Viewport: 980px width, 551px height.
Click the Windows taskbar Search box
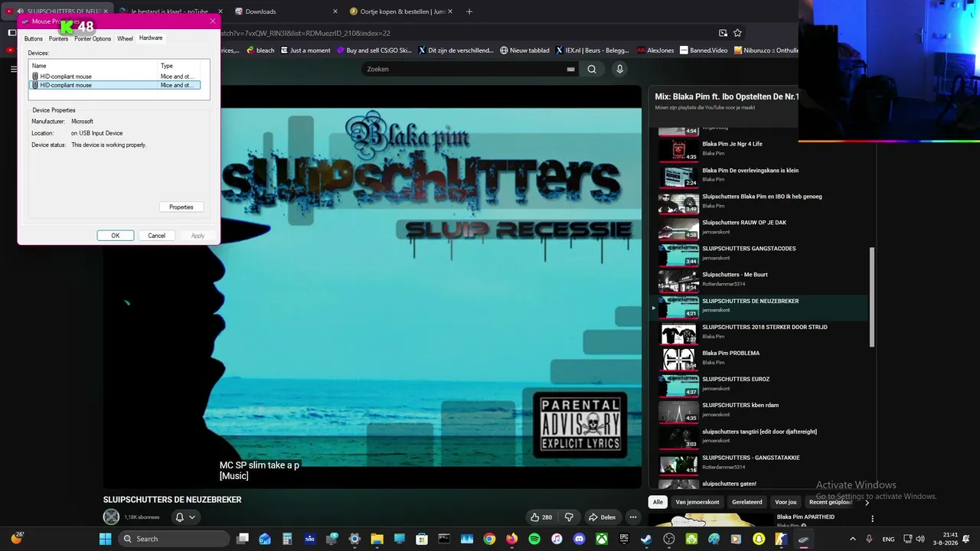point(175,539)
